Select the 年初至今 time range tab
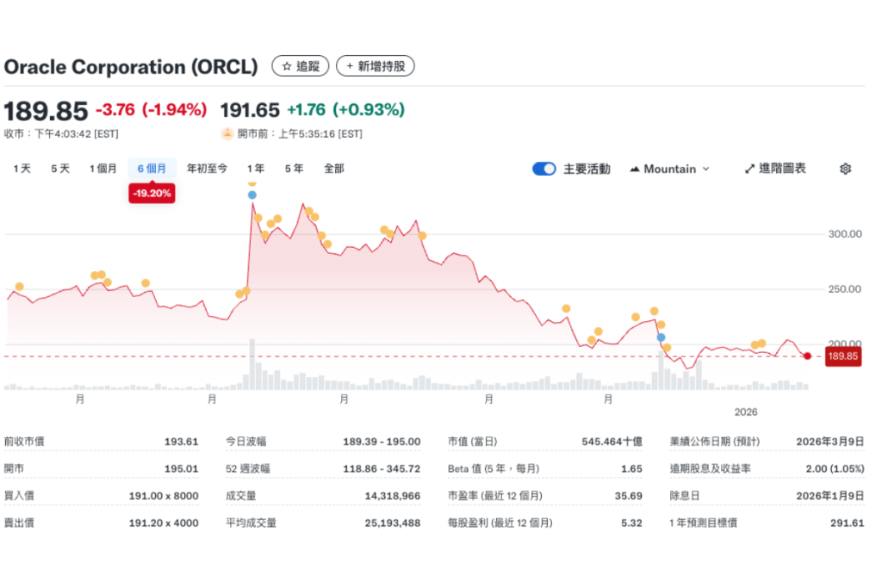Screen dimensions: 882x588 tap(207, 169)
